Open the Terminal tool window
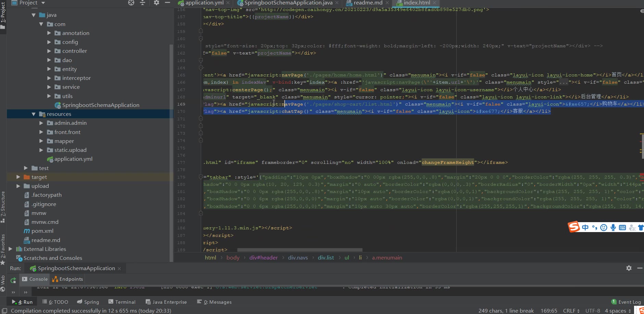This screenshot has width=644, height=314. tap(122, 302)
